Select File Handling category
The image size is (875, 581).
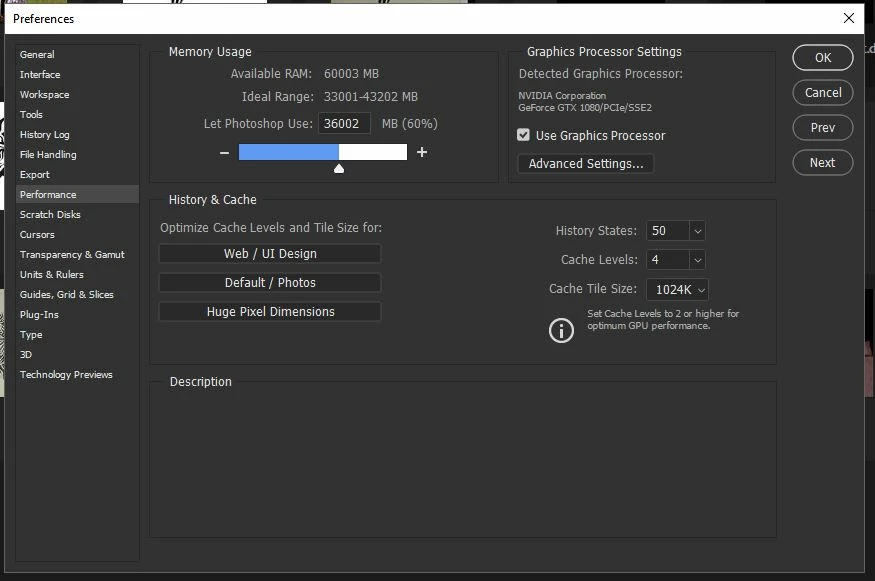pos(77,155)
